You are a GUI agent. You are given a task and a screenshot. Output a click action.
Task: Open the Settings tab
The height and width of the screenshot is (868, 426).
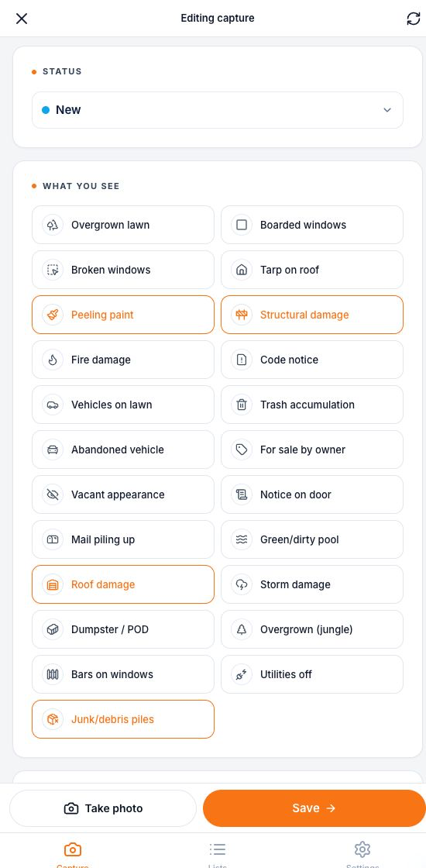362,854
